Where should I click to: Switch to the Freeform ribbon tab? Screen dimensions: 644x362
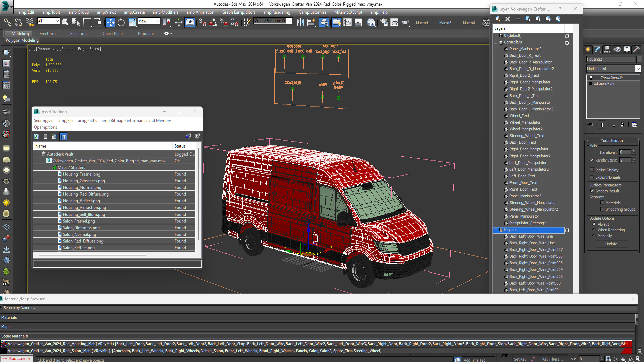(48, 34)
